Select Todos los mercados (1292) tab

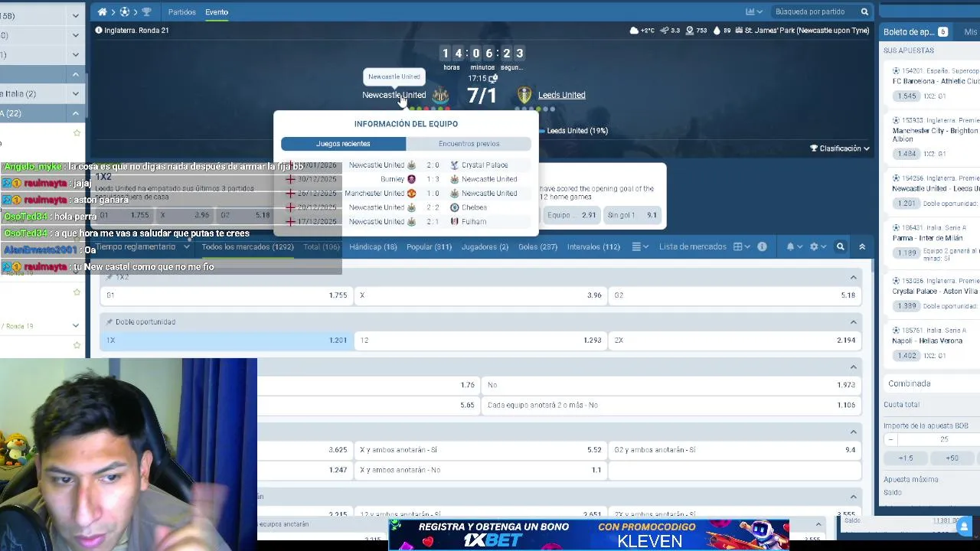(x=247, y=246)
